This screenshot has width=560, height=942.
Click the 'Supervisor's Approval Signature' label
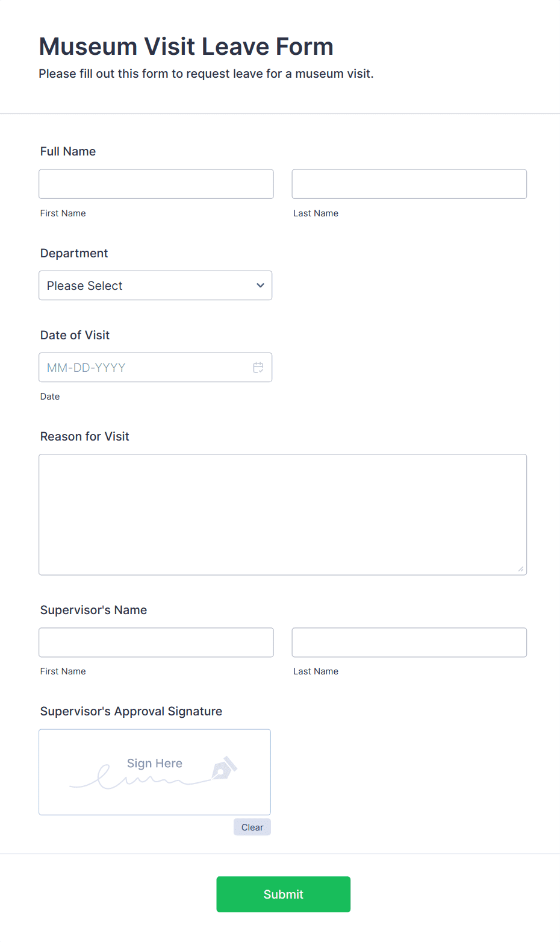pyautogui.click(x=131, y=712)
